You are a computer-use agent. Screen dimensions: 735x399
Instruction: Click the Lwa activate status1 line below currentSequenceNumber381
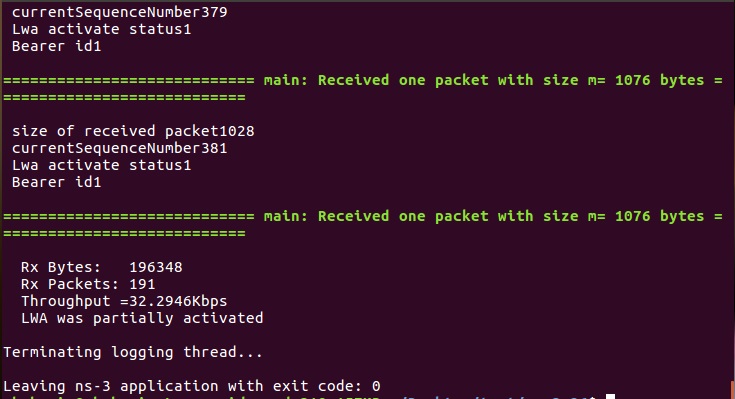(101, 165)
